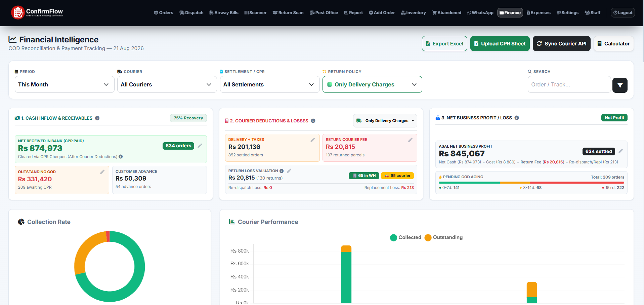Viewport: 644px width, 305px height.
Task: Toggle Outstanding legend in Courier Performance
Action: click(443, 237)
